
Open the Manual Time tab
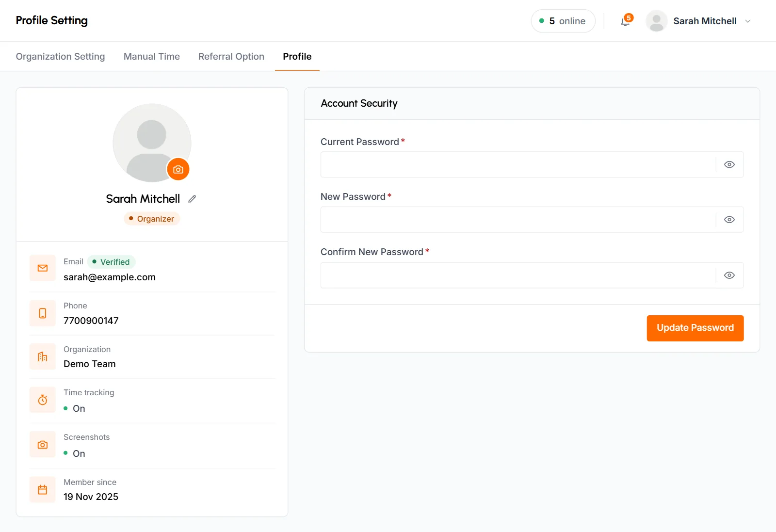tap(152, 56)
